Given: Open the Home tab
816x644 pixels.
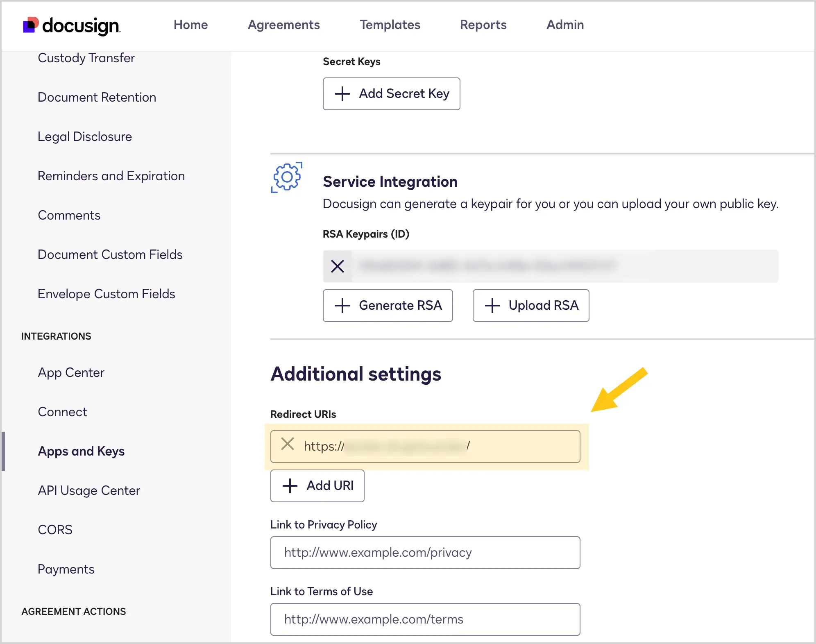Looking at the screenshot, I should (190, 25).
